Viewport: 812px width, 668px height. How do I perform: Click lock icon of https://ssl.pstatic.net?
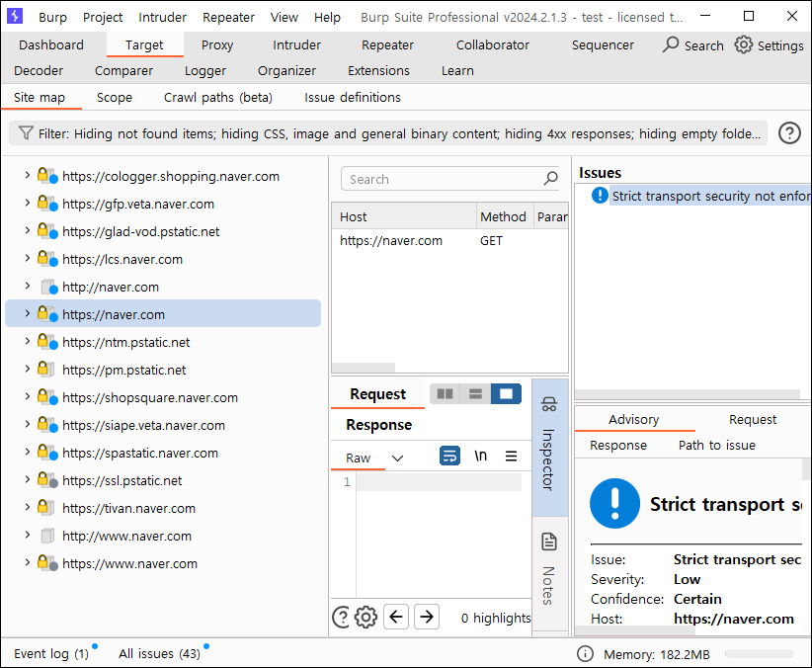click(46, 480)
